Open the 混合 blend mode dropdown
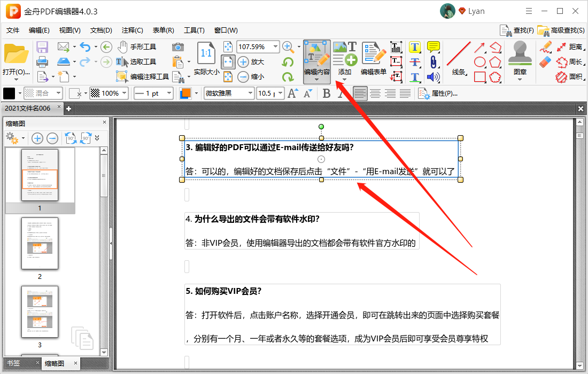The image size is (588, 374). (58, 93)
